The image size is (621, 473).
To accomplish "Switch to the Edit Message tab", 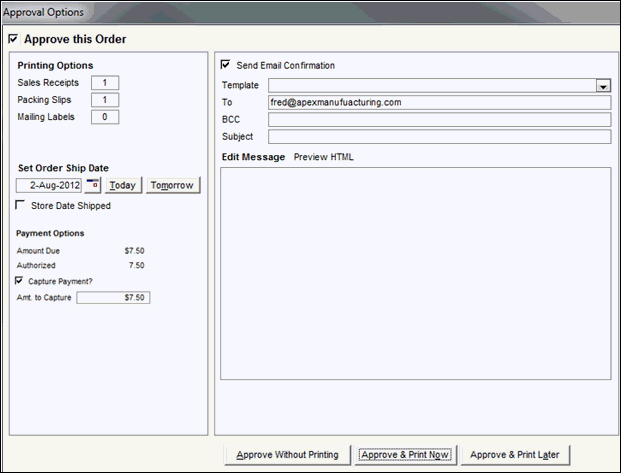I will [x=253, y=157].
